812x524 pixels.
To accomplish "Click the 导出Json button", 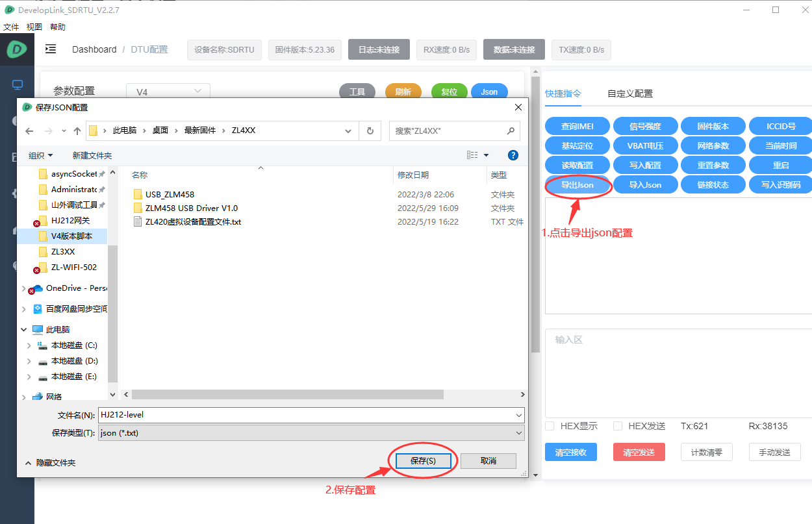I will coord(577,185).
